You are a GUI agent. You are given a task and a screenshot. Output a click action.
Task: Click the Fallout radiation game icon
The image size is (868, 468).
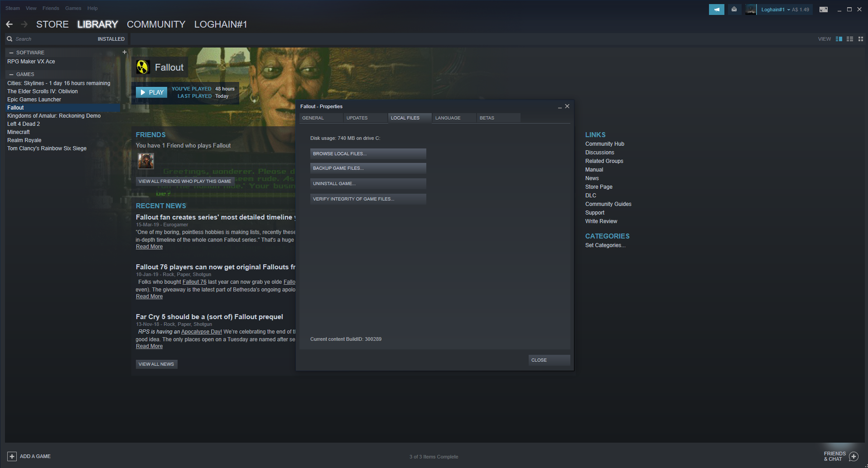point(143,67)
